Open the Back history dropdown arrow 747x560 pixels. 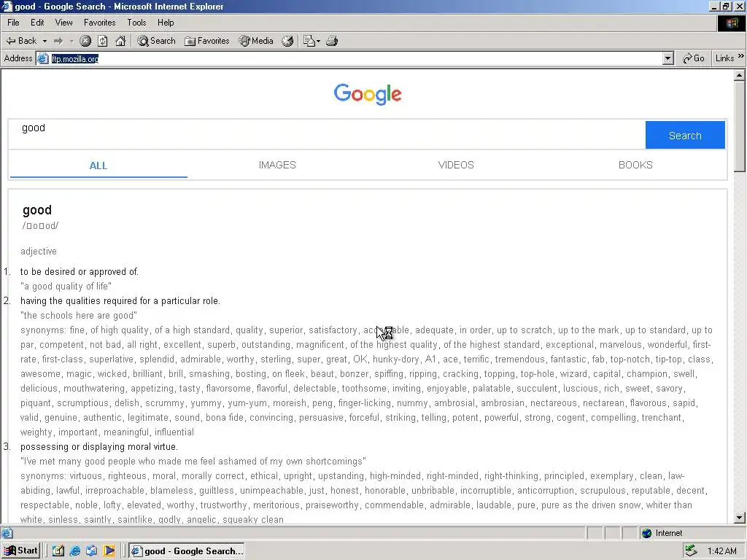click(44, 41)
